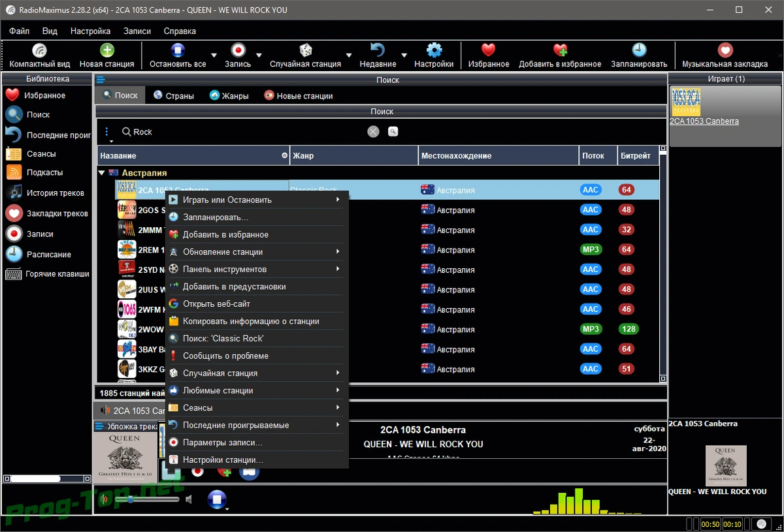Switch to the Страны tab
Screen dimensions: 784x532
click(x=174, y=95)
